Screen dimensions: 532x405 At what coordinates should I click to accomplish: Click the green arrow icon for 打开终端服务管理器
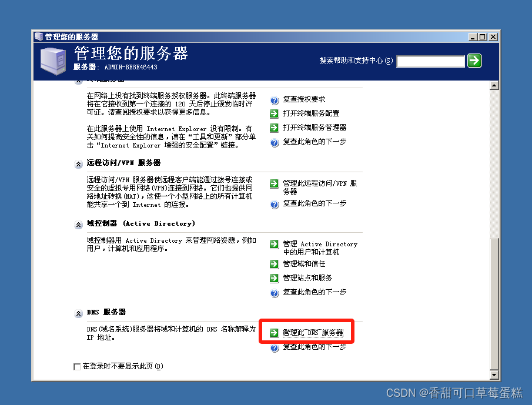(274, 128)
